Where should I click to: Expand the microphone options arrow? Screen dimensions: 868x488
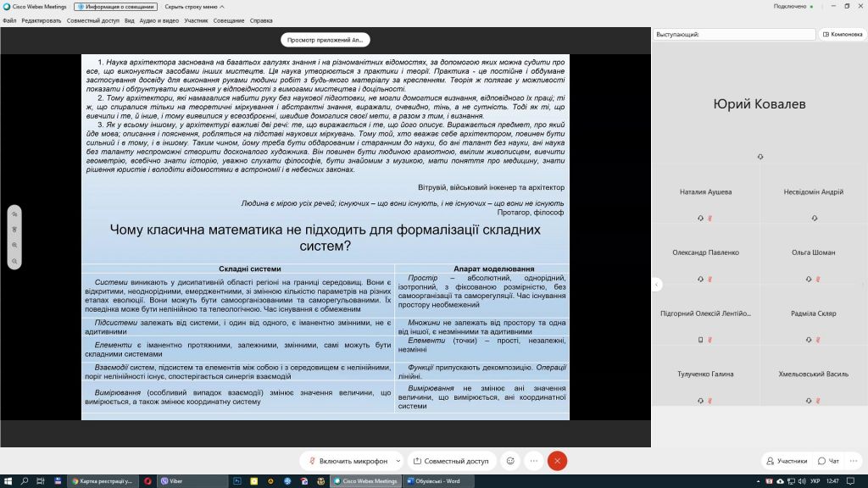click(x=398, y=461)
